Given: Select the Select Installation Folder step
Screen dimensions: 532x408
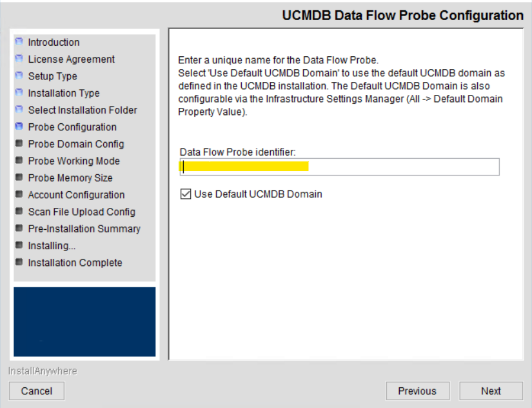Looking at the screenshot, I should (x=20, y=110).
